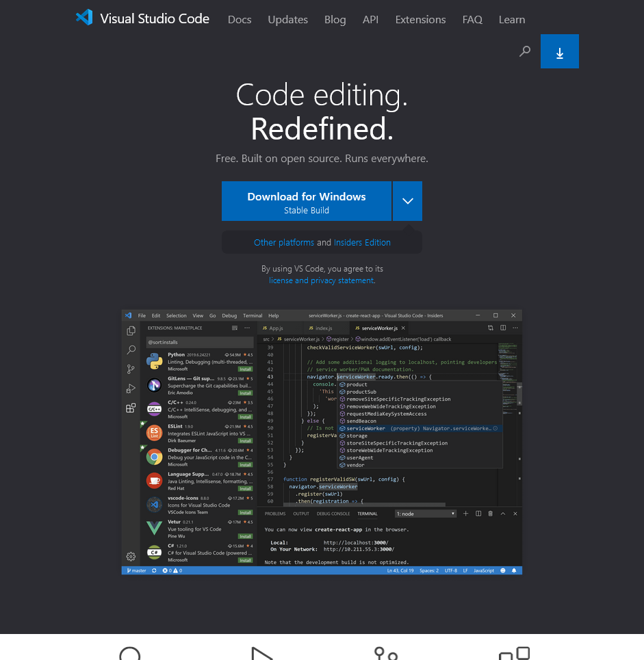Click the synchronize changes icon in status bar
Image resolution: width=644 pixels, height=660 pixels.
[154, 571]
